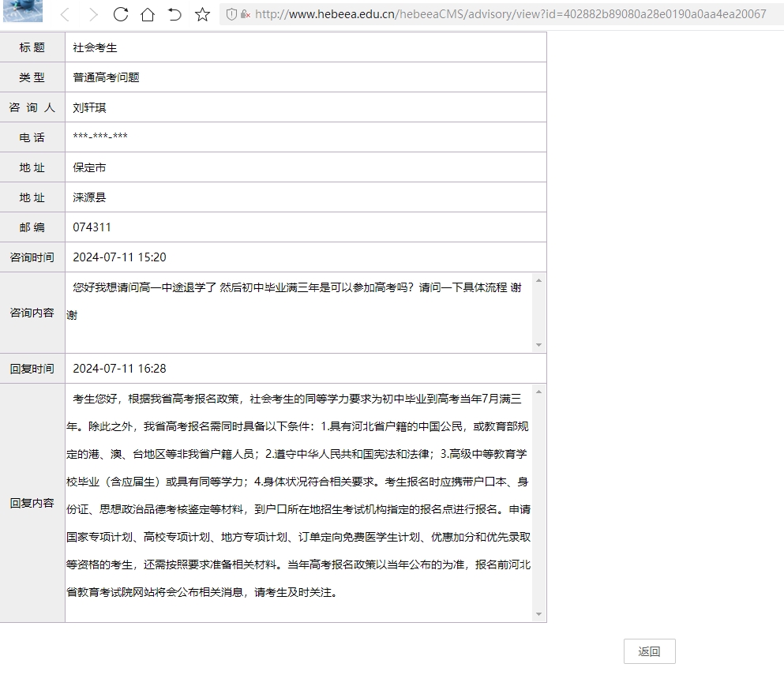
Task: Click the address bar URL hebeea.edu.cn
Action: tap(510, 14)
